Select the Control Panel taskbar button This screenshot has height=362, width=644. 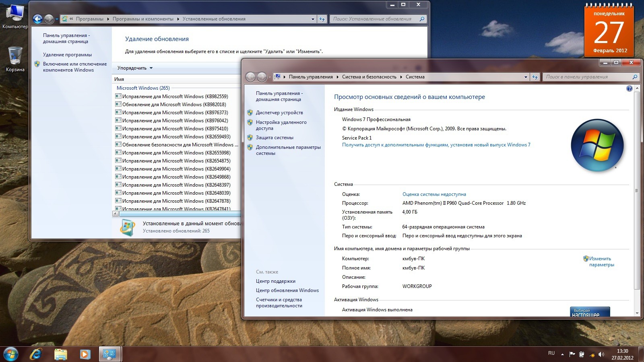[110, 354]
